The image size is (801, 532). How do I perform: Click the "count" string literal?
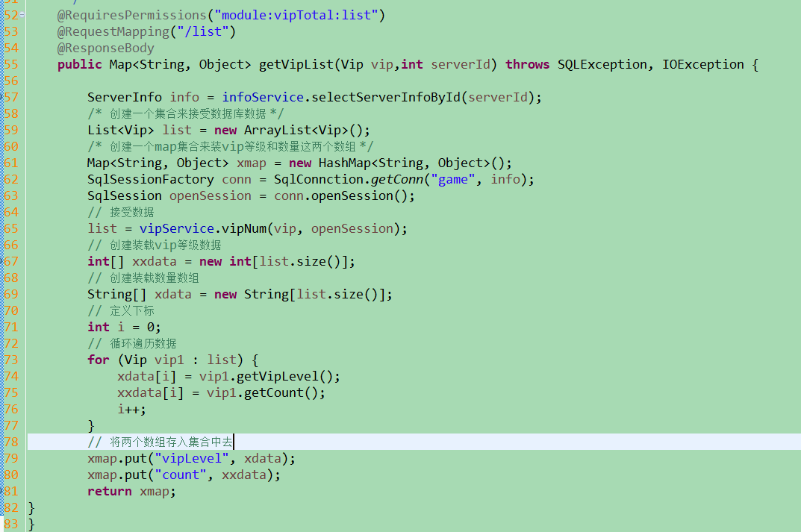[x=181, y=475]
